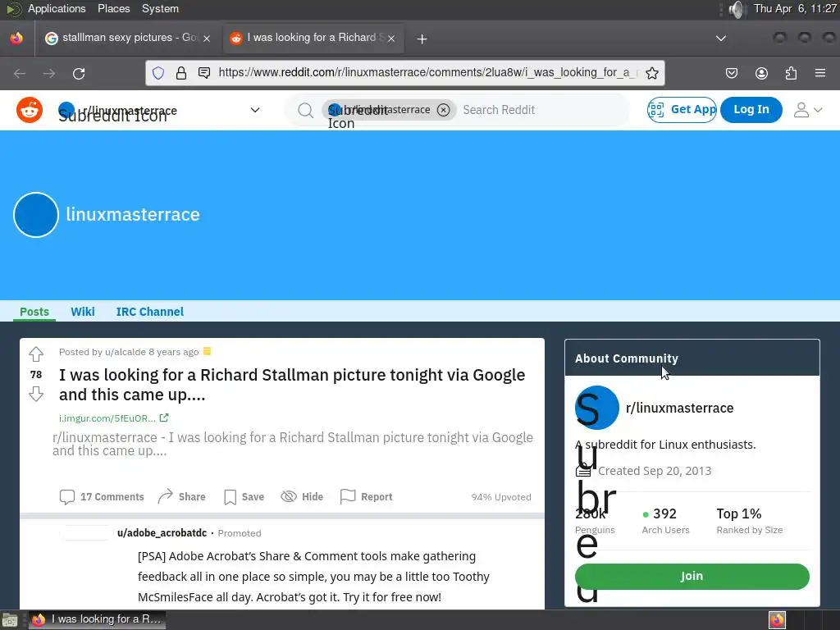
Task: Open the i.imgur.com external link
Action: [113, 418]
